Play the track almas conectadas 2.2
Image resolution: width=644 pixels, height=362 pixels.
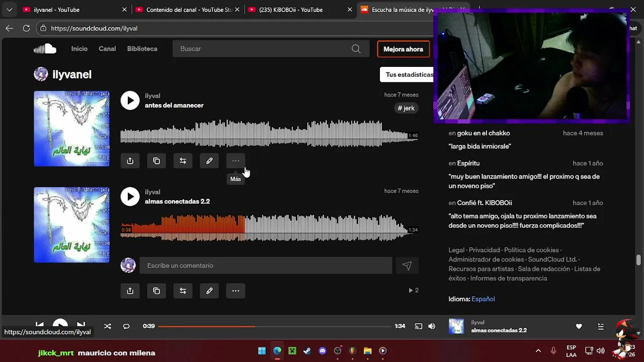click(130, 197)
